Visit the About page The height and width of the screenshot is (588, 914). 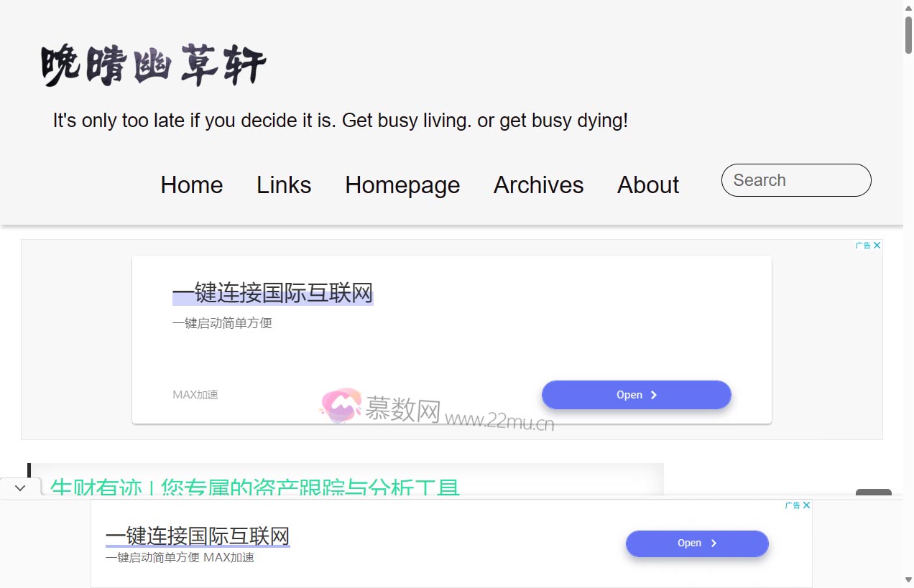647,185
